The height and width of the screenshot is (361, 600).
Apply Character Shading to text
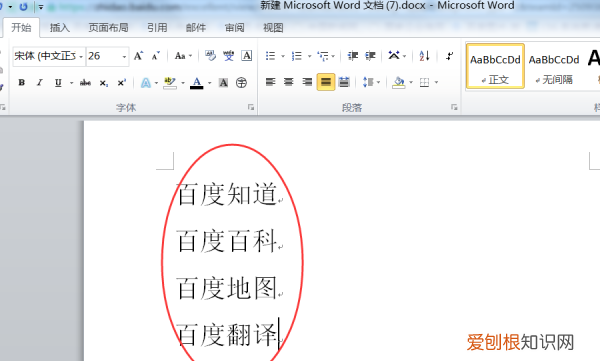tap(223, 83)
